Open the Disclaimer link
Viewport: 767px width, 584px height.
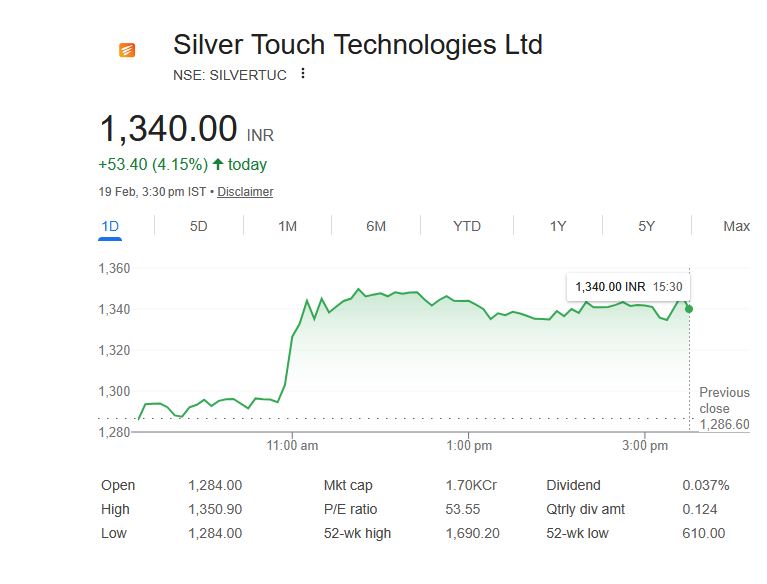coord(245,192)
